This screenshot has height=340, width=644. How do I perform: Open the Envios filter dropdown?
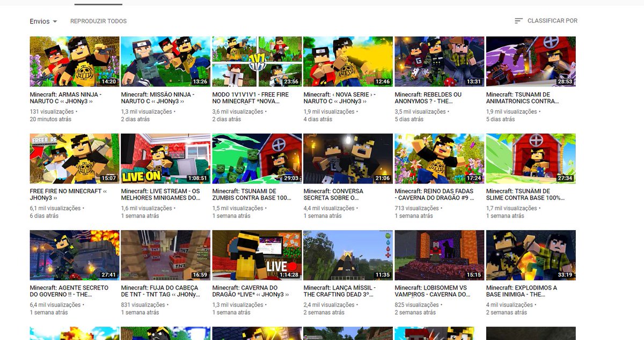coord(43,21)
